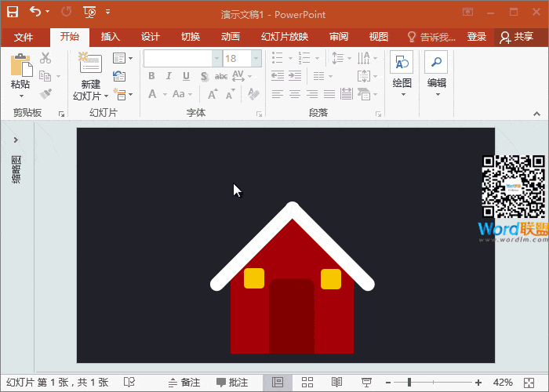Screen dimensions: 549x392
Task: Click the Save icon in quick access toolbar
Action: 13,12
